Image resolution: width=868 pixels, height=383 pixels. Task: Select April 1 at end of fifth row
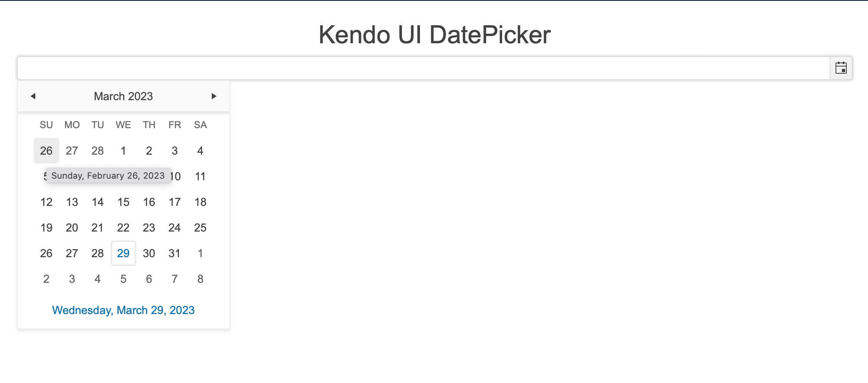tap(201, 253)
